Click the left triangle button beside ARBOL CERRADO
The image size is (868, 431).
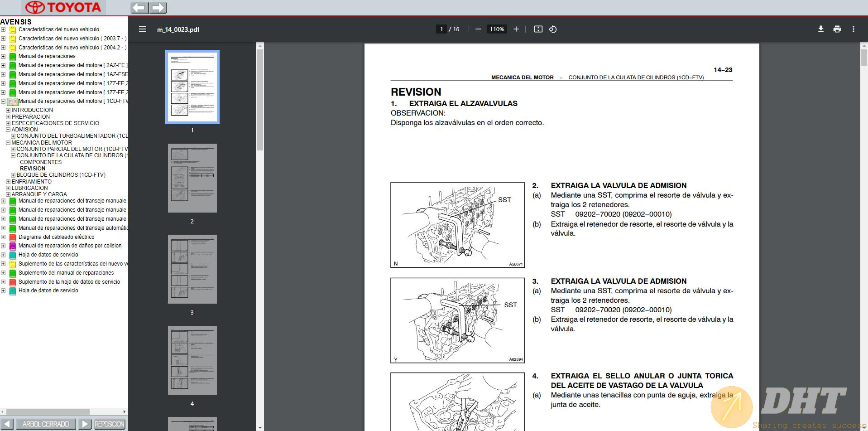coord(7,424)
